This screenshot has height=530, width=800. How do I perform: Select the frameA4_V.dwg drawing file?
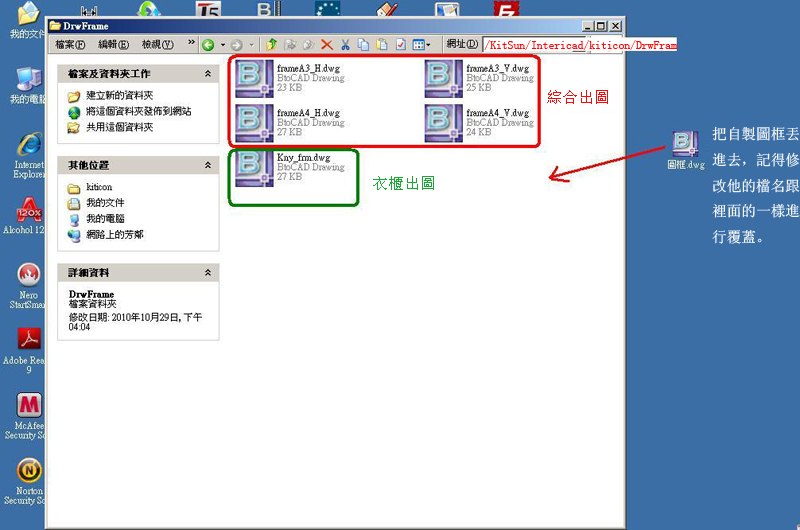(x=444, y=124)
